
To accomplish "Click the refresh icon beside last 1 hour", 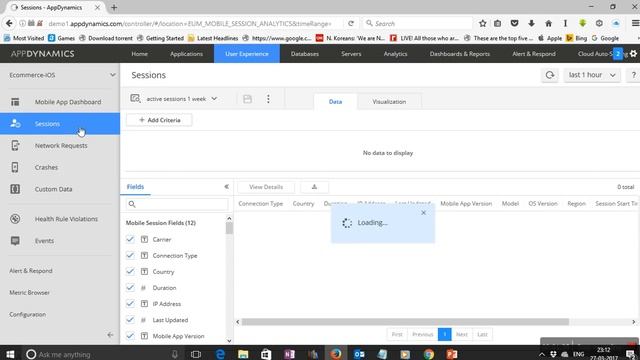I will point(550,75).
